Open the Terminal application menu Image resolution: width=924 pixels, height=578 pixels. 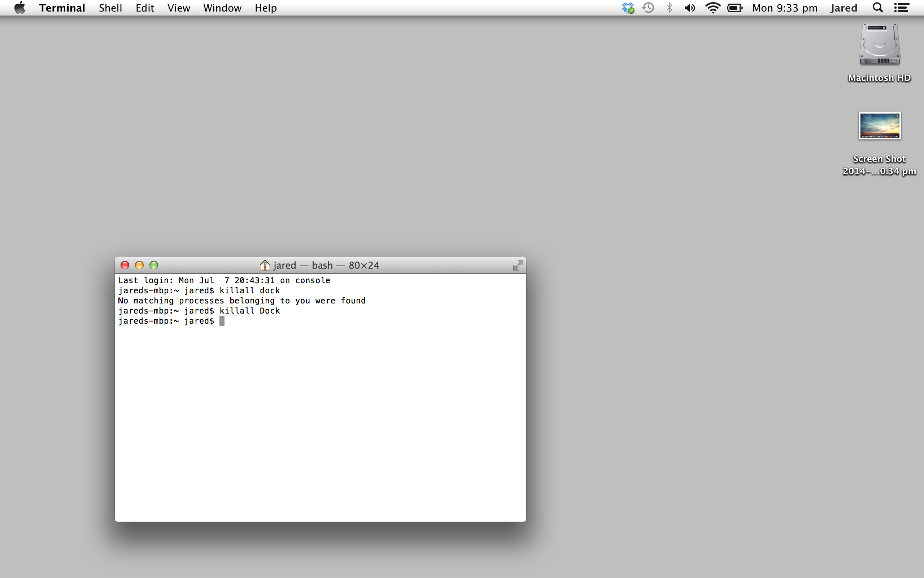click(62, 8)
